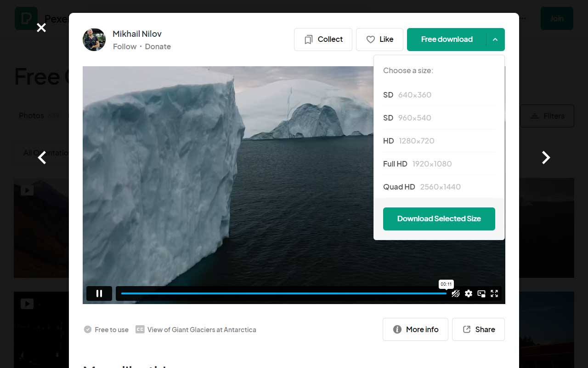
Task: Unmute the video sound
Action: coord(455,293)
